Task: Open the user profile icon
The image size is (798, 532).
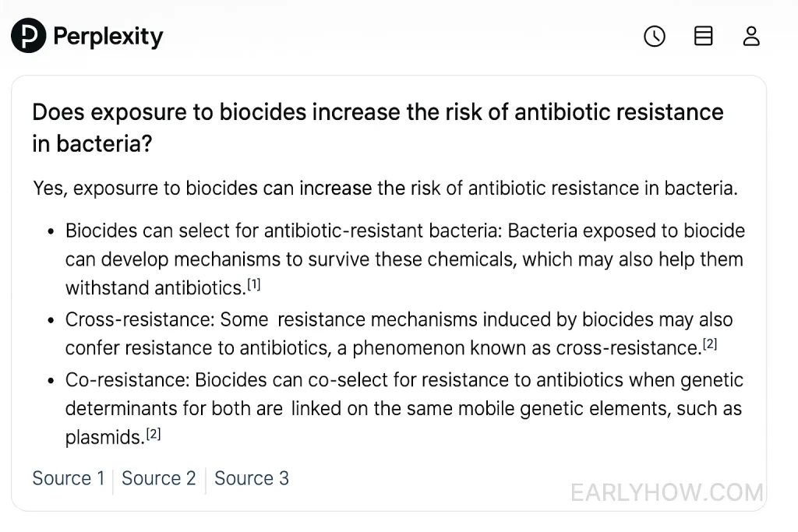Action: click(x=751, y=36)
